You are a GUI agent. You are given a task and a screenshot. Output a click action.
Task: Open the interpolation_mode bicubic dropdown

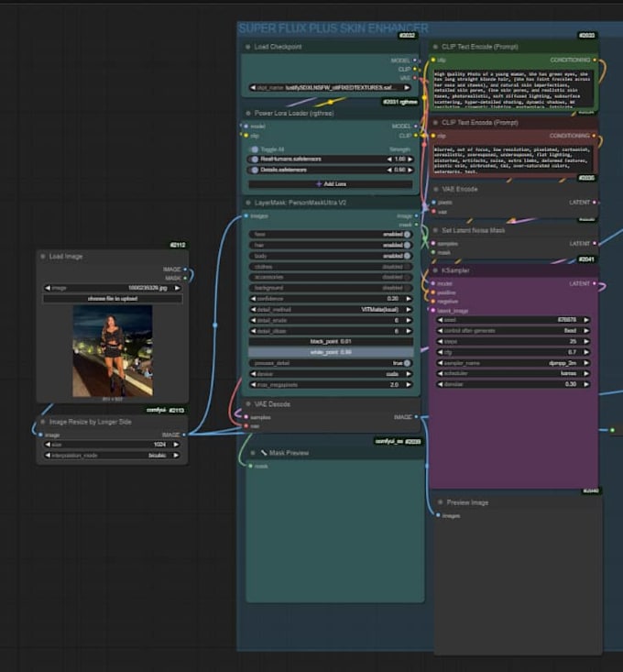point(112,455)
